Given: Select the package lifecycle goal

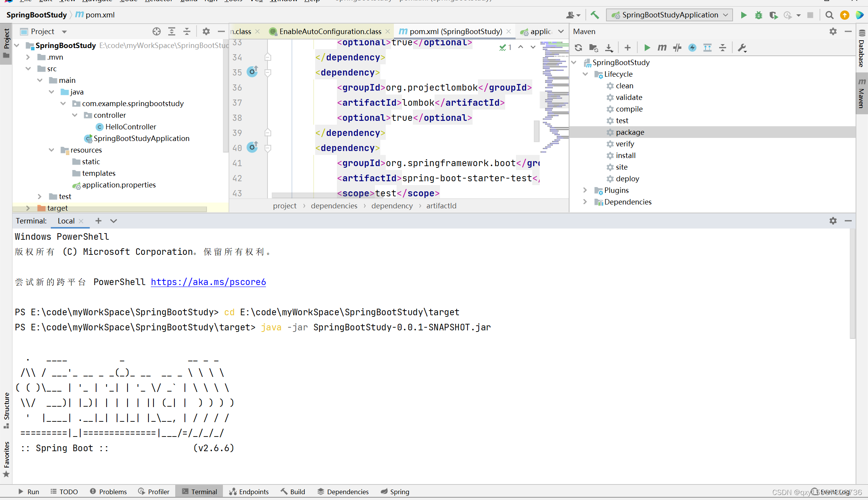Looking at the screenshot, I should point(712,132).
